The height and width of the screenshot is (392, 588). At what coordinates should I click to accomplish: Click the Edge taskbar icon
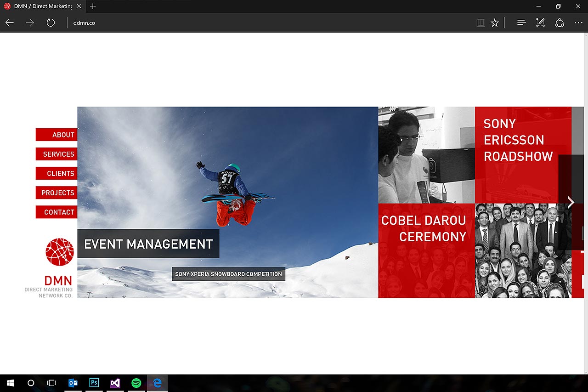click(x=158, y=383)
